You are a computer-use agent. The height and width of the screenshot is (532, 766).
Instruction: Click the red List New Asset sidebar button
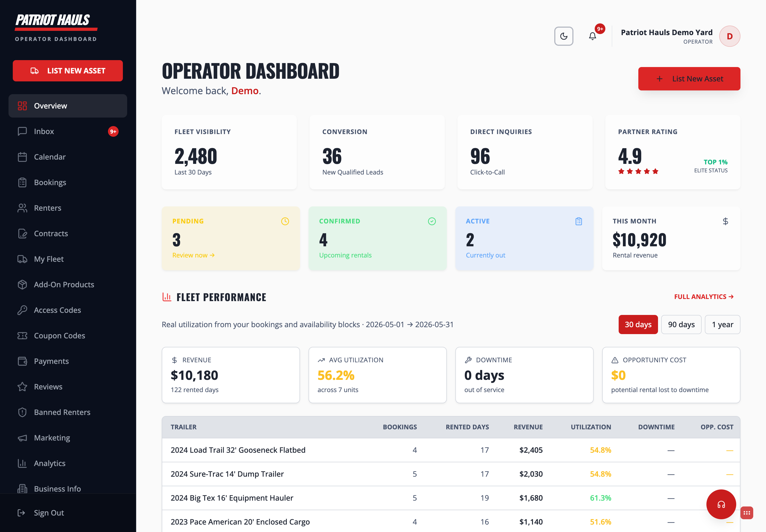click(68, 71)
